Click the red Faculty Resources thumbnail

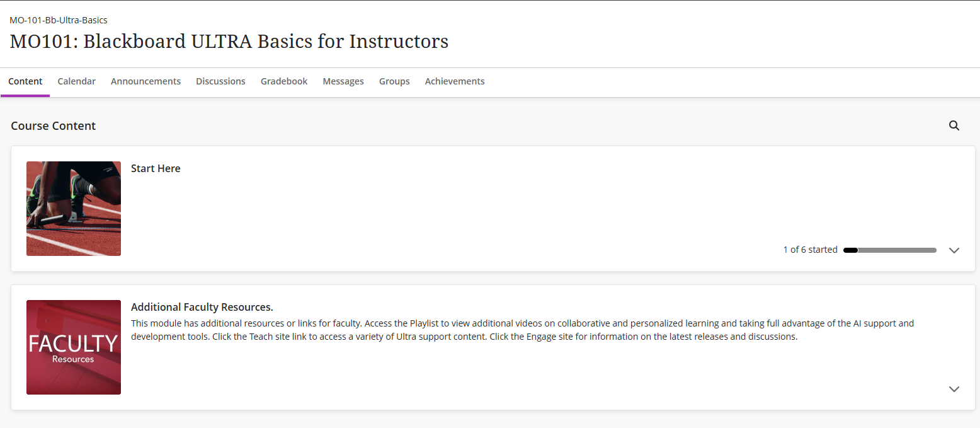coord(74,347)
